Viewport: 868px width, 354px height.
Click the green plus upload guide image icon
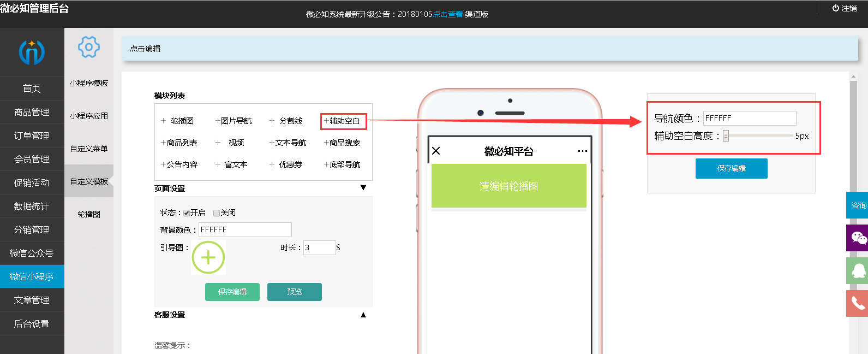point(208,257)
